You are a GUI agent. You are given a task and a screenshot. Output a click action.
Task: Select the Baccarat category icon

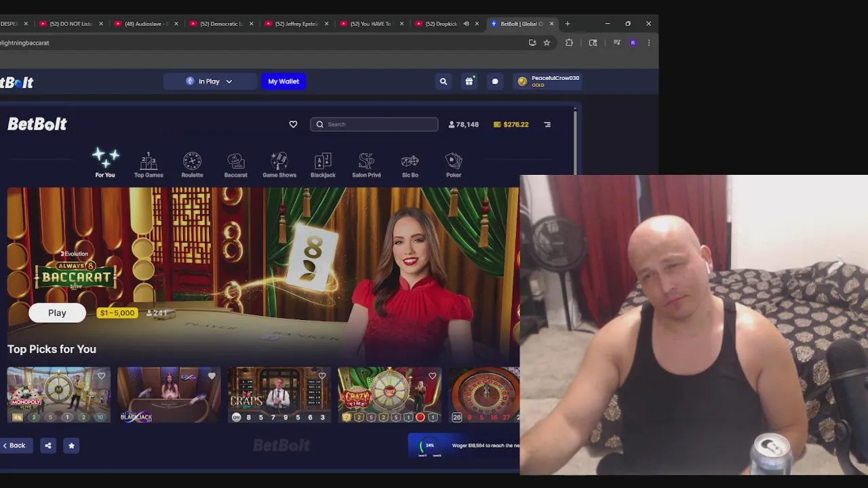pyautogui.click(x=236, y=165)
